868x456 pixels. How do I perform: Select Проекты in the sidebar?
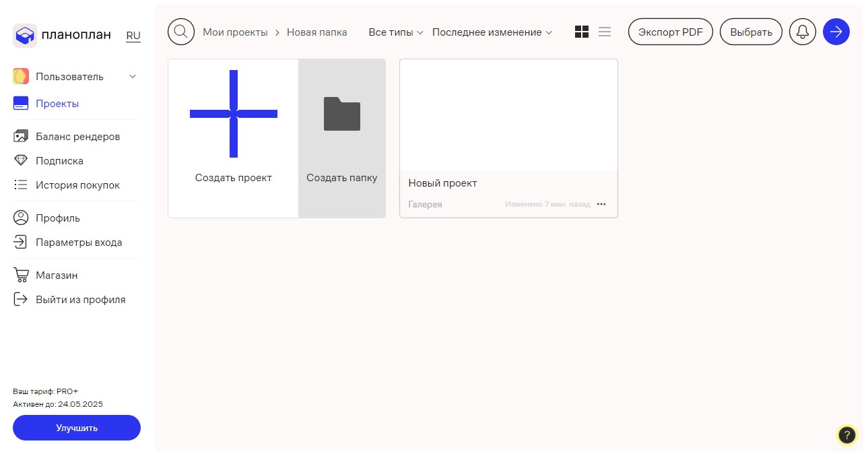(x=57, y=103)
